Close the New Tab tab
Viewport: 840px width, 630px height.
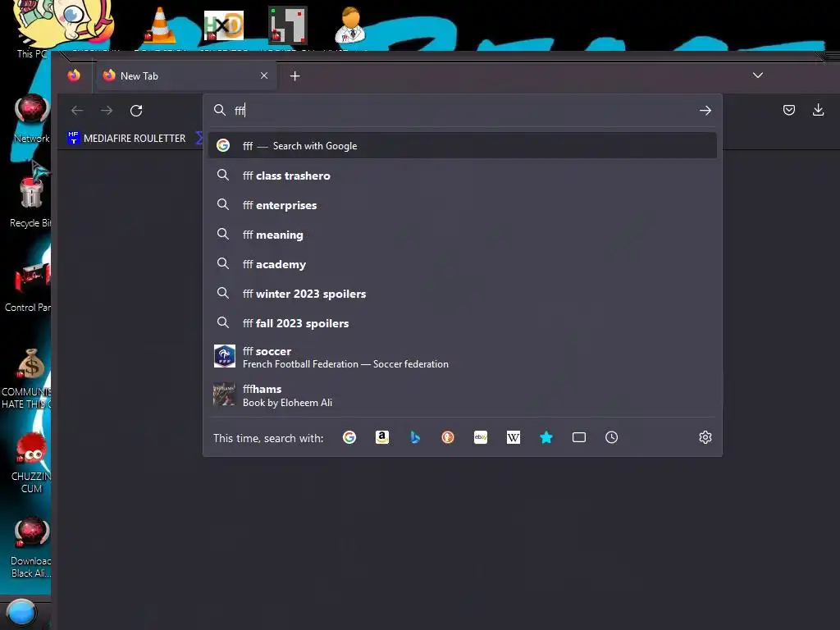[264, 75]
